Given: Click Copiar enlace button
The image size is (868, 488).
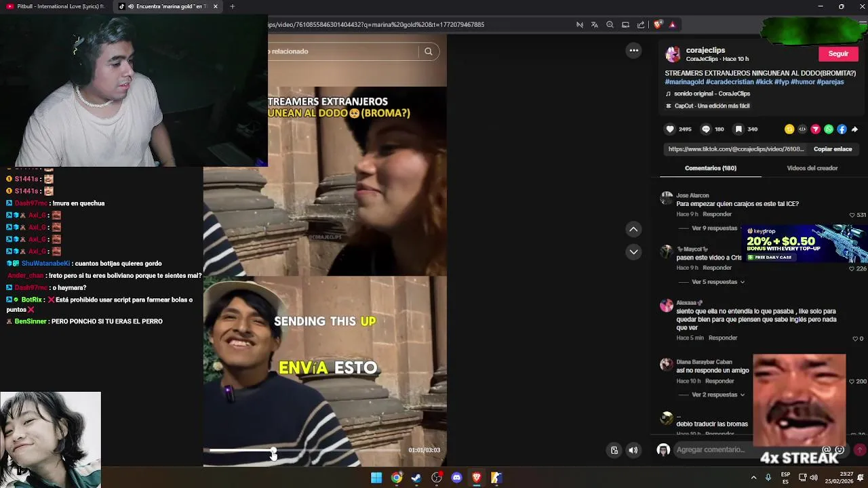Looking at the screenshot, I should (x=833, y=149).
